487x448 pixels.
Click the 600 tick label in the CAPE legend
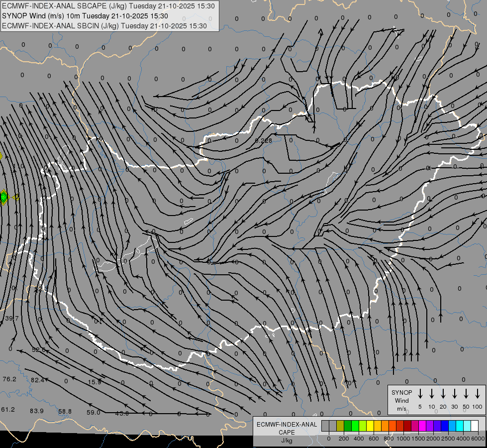(x=374, y=439)
